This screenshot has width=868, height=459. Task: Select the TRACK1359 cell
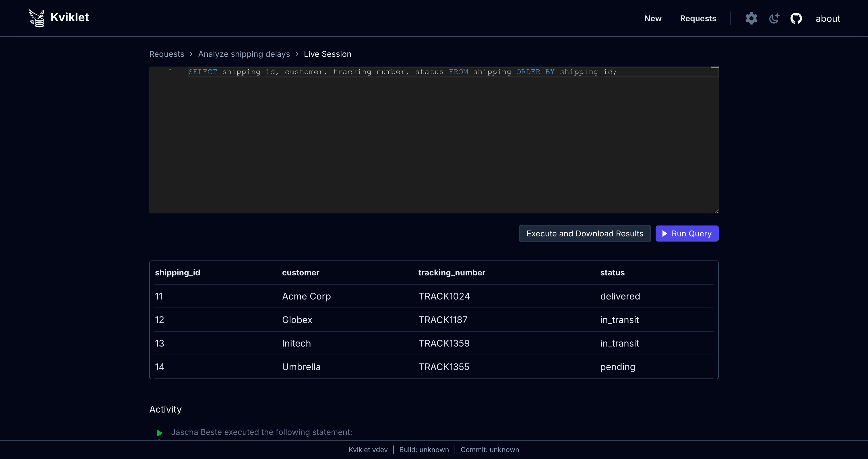coord(444,343)
